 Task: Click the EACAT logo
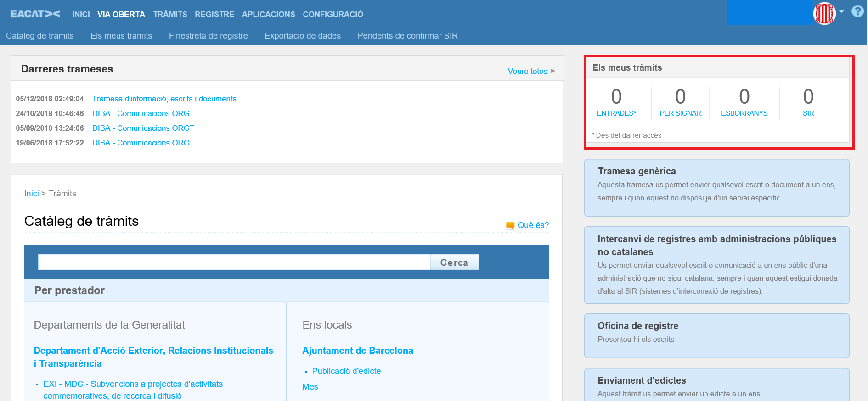point(35,14)
